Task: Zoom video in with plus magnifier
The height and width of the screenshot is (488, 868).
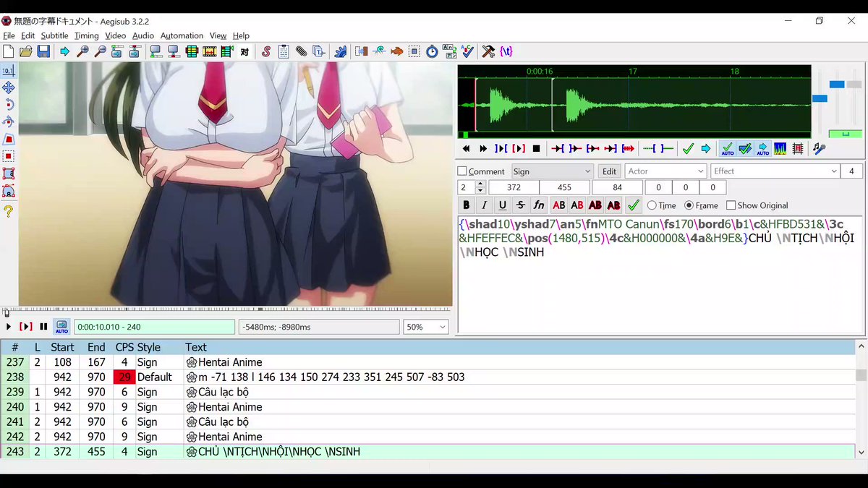Action: coord(82,51)
